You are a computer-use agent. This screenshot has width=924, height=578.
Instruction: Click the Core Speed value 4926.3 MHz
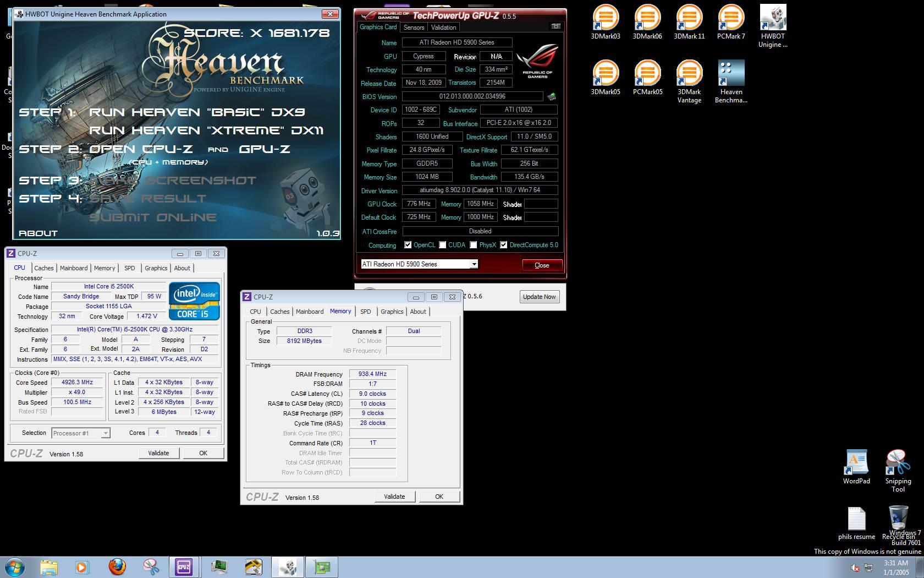(x=77, y=382)
